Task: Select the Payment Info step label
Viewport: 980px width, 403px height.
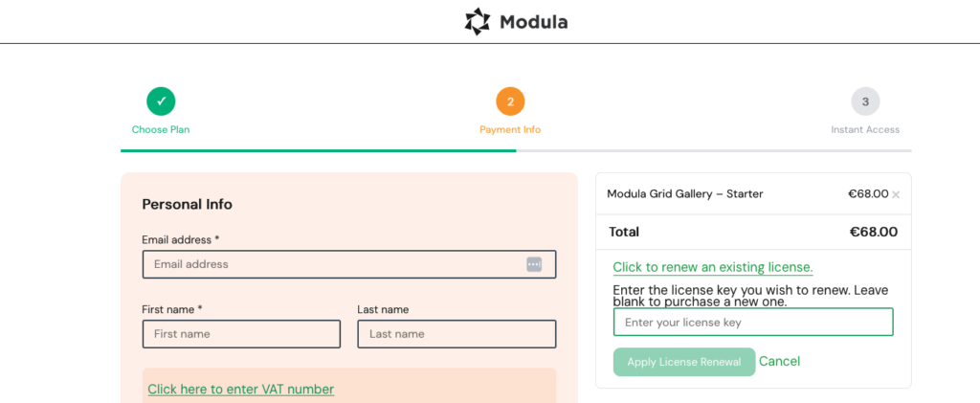Action: pyautogui.click(x=510, y=130)
